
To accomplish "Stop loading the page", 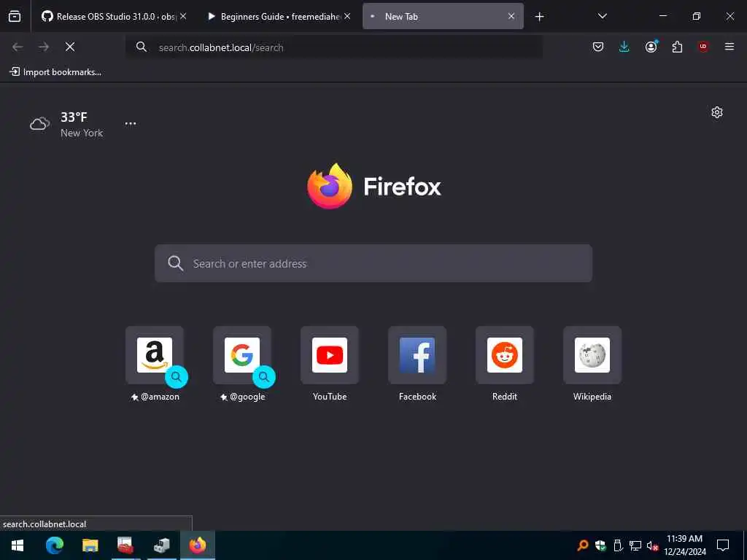I will tap(70, 47).
